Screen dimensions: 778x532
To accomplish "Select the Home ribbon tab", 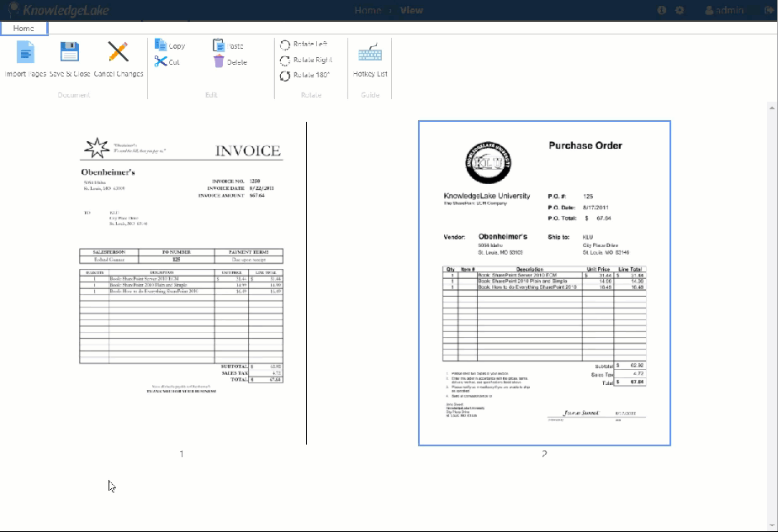I will 24,29.
